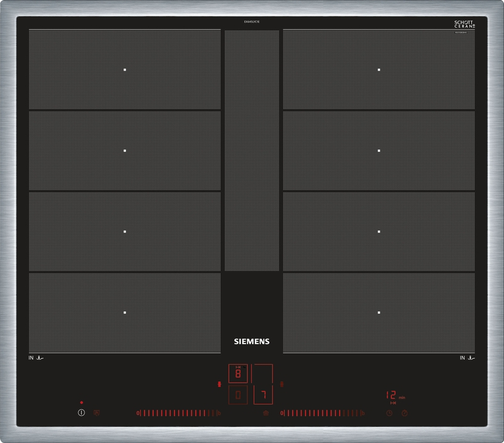Select the zone showing power level 7
This screenshot has height=443, width=504.
point(263,394)
